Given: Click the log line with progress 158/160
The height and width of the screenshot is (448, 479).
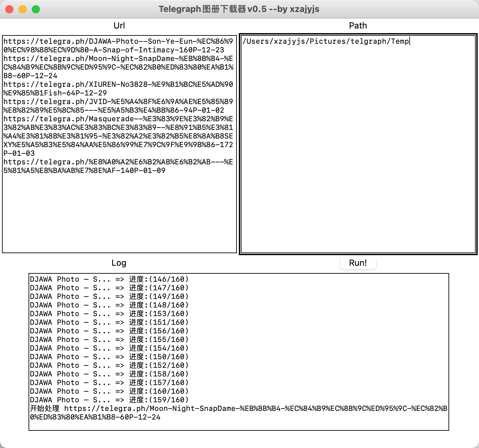Looking at the screenshot, I should (109, 374).
